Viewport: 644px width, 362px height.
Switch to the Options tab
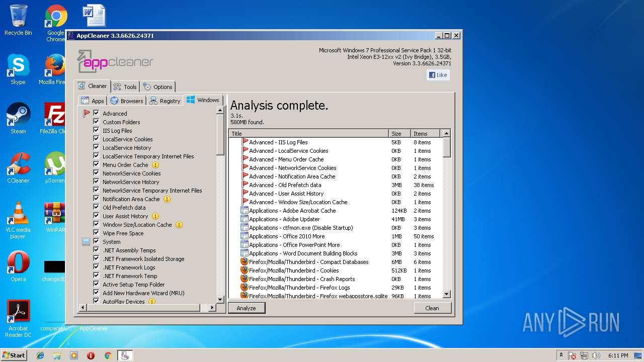(157, 86)
